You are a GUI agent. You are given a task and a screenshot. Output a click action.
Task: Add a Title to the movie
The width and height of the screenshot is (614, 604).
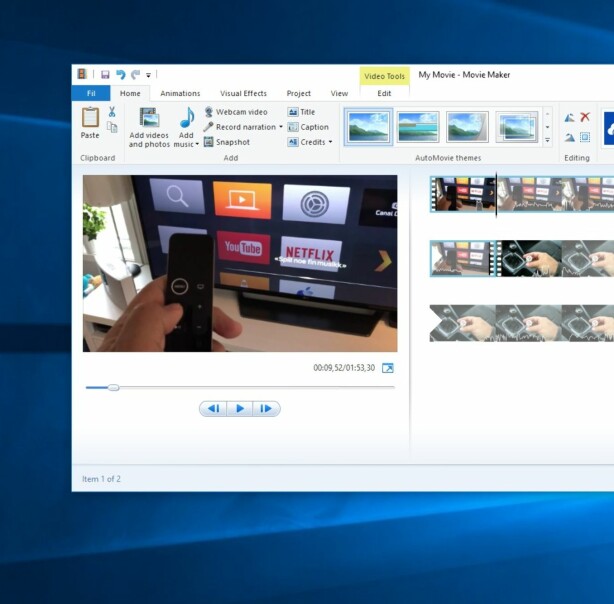pos(301,112)
